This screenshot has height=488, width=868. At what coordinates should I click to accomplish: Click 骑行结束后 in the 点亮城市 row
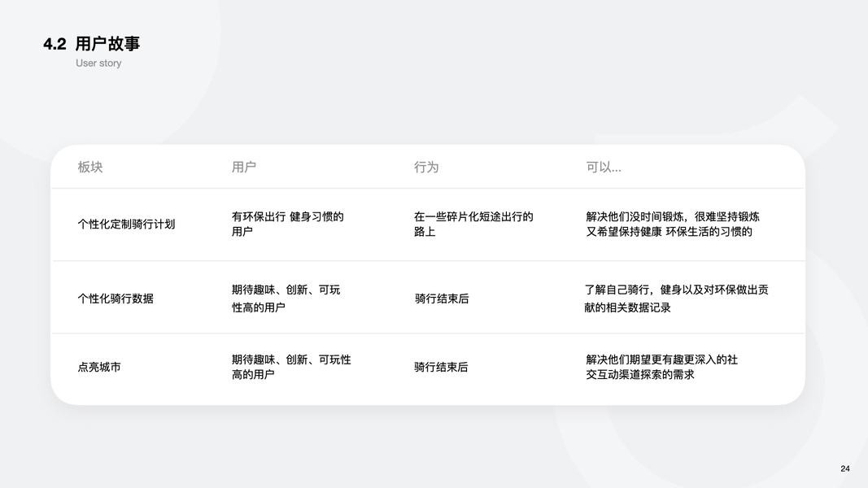[x=441, y=367]
